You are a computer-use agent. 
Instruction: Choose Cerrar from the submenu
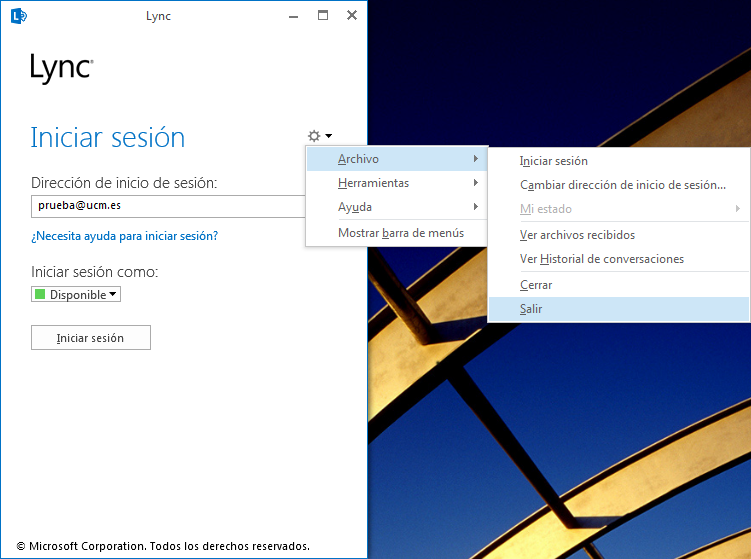[x=619, y=285]
